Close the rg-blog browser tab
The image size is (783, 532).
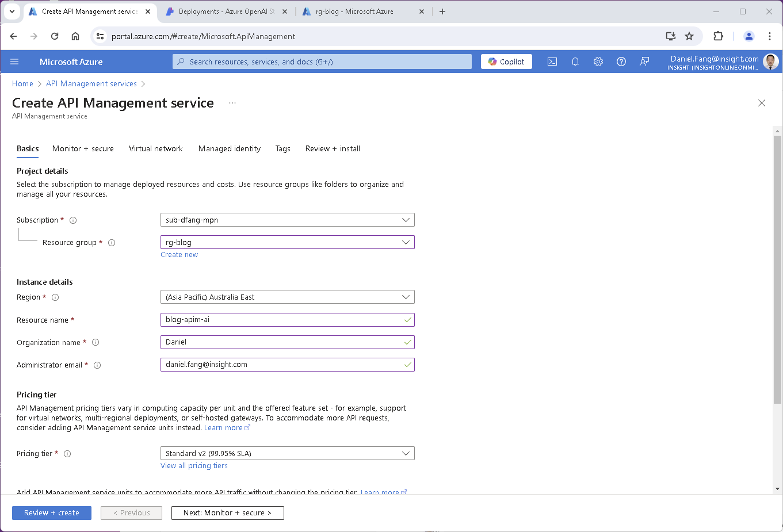pos(422,12)
